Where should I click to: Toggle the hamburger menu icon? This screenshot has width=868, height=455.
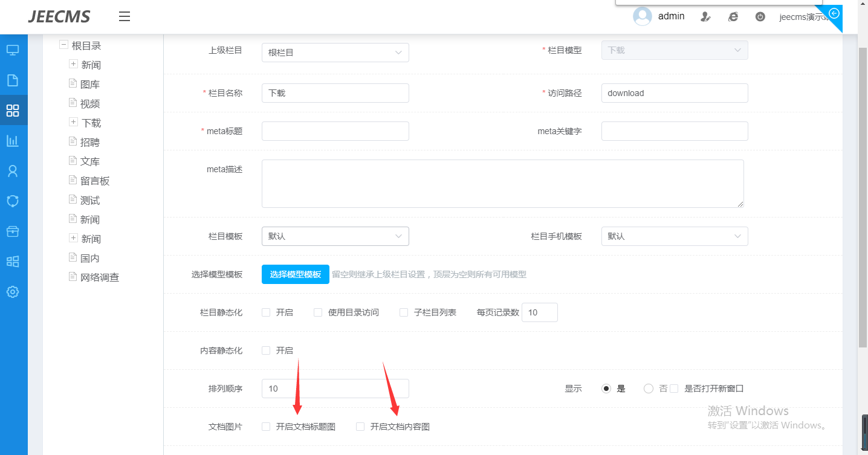pyautogui.click(x=125, y=17)
